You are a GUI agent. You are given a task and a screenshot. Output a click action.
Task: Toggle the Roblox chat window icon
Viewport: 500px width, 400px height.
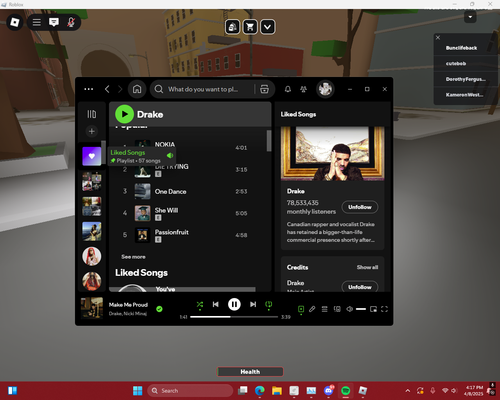tap(54, 22)
